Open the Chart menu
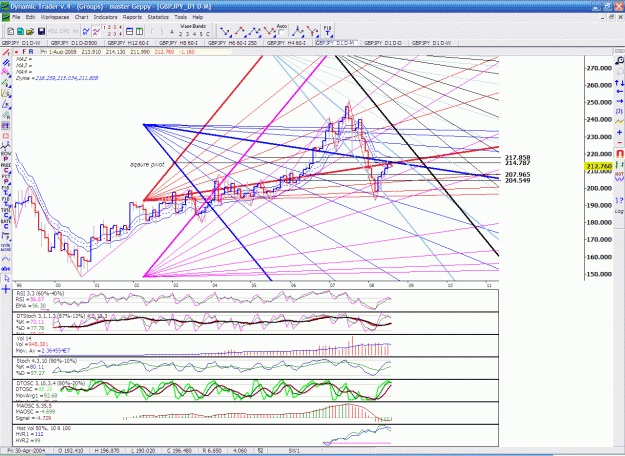This screenshot has height=456, width=625. (81, 17)
